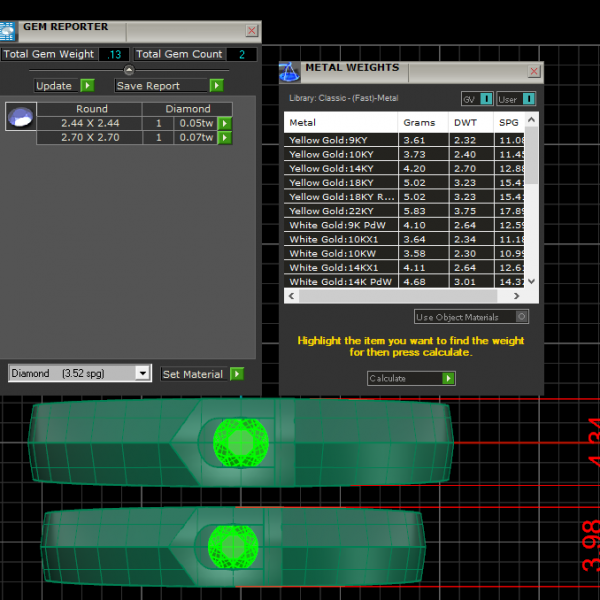Select the White Gold:10KW row
Viewport: 600px width, 600px height.
(340, 254)
